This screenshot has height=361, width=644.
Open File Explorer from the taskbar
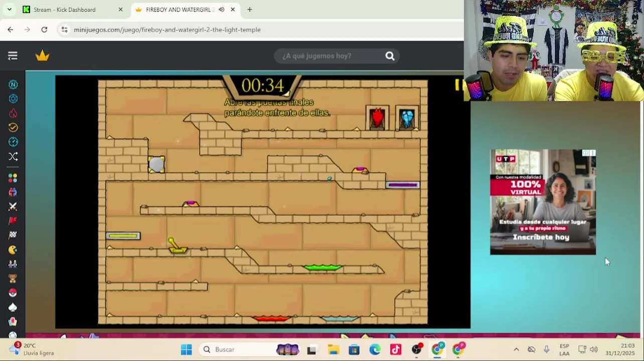tap(333, 349)
